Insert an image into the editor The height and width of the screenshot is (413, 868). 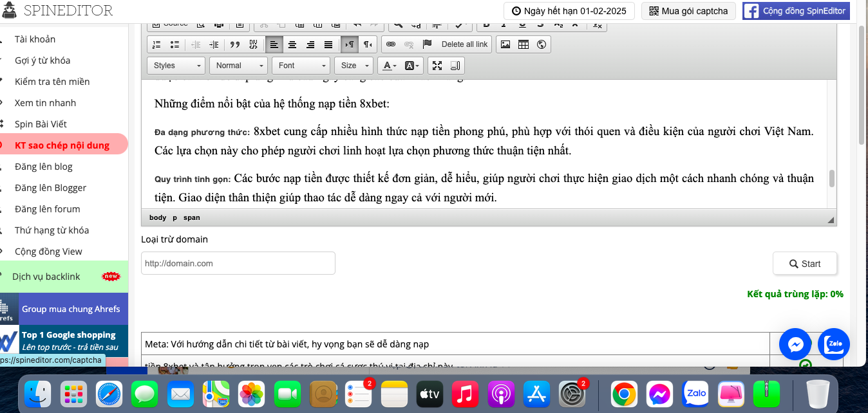505,44
